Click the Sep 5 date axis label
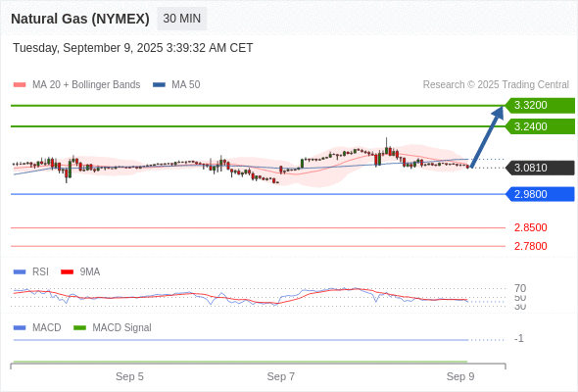The height and width of the screenshot is (392, 578). point(129,376)
